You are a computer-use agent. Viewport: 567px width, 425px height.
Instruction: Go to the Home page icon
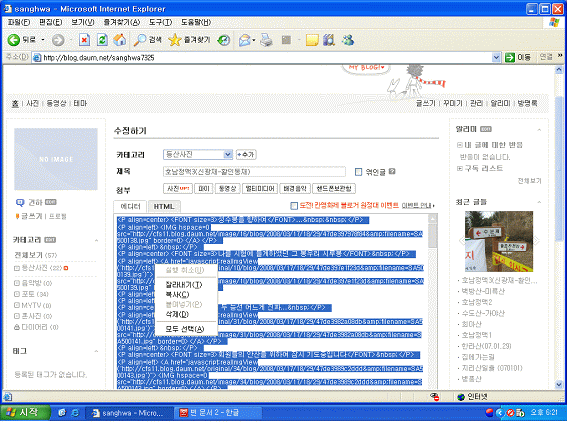point(120,40)
